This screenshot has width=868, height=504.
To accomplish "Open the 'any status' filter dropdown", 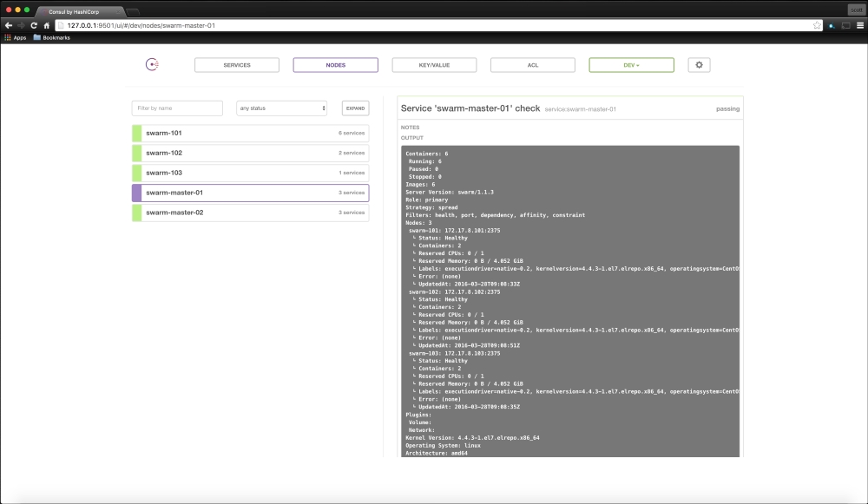I will [x=281, y=108].
